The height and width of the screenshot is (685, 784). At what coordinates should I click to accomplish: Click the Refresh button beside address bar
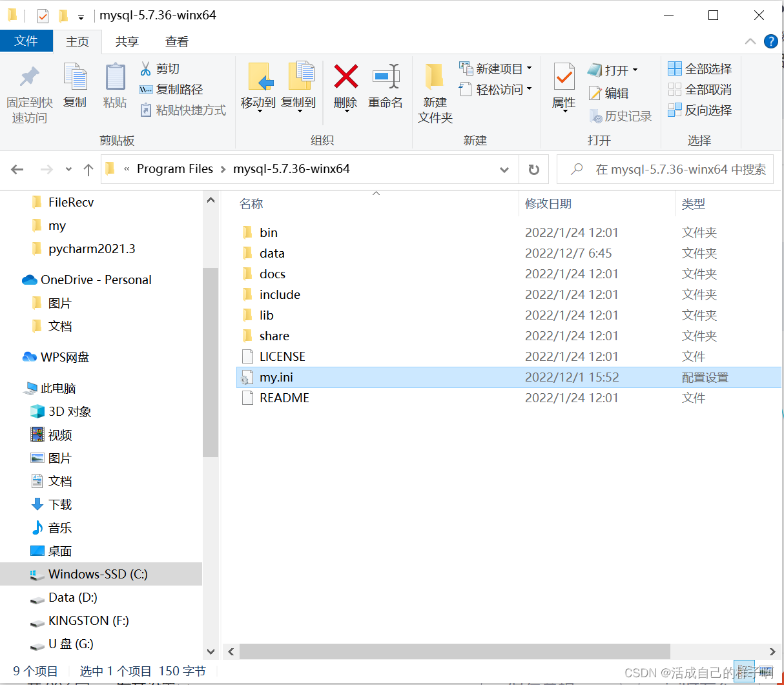point(534,169)
